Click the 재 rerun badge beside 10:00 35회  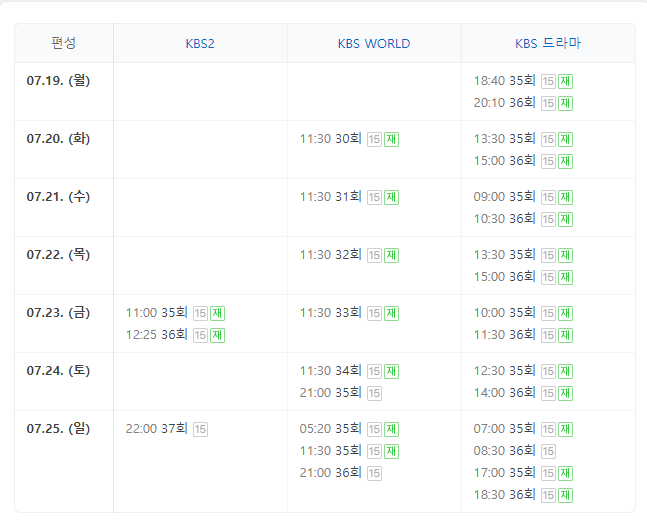tap(565, 313)
